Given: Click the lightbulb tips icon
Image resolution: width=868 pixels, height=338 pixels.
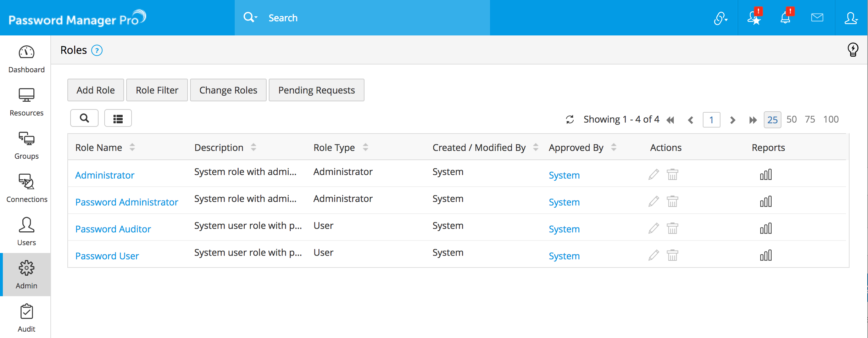Looking at the screenshot, I should pyautogui.click(x=853, y=50).
